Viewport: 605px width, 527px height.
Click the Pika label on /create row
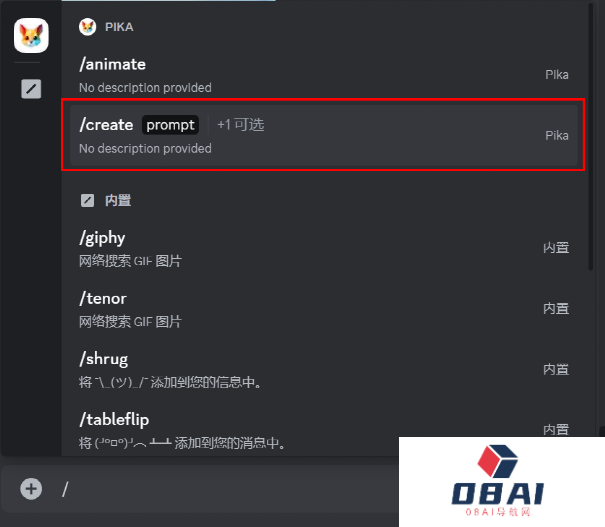pos(557,136)
